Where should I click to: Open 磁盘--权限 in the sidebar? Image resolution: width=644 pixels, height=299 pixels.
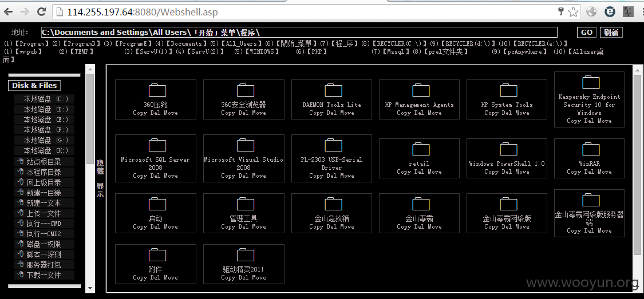pos(44,244)
